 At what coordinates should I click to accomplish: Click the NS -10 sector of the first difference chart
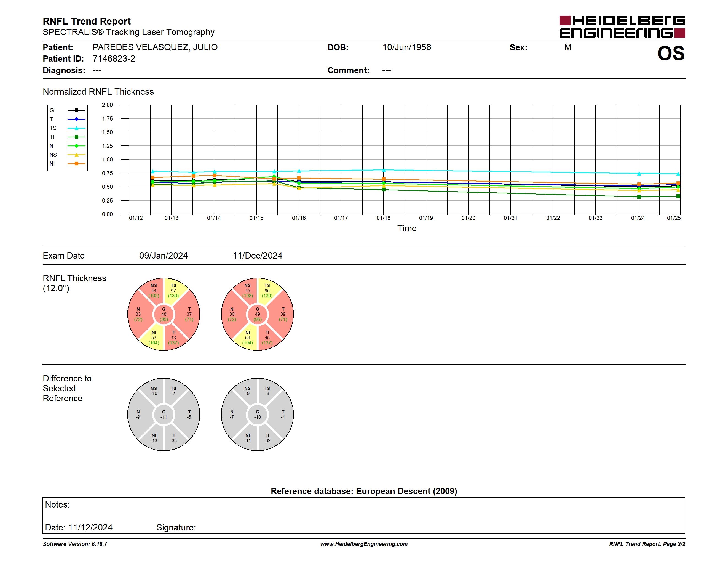(154, 391)
